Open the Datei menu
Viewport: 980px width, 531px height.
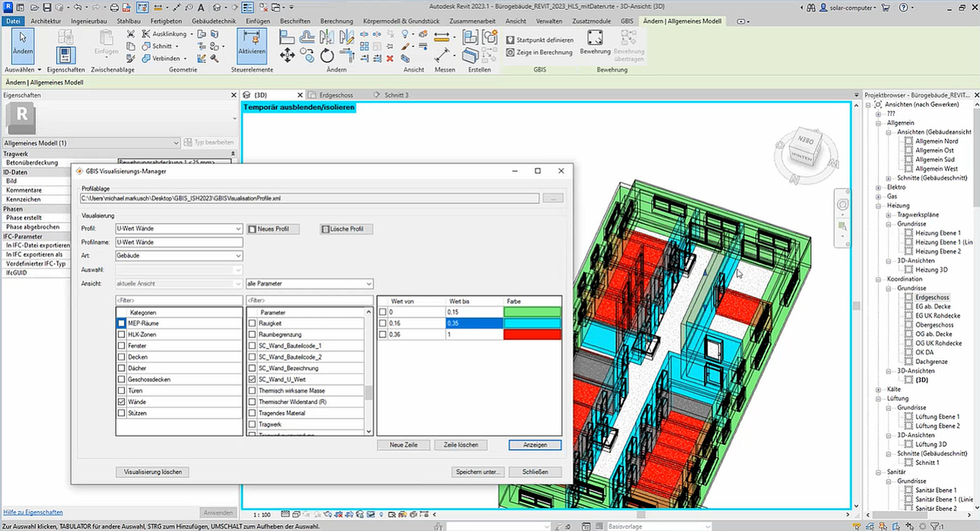(13, 21)
